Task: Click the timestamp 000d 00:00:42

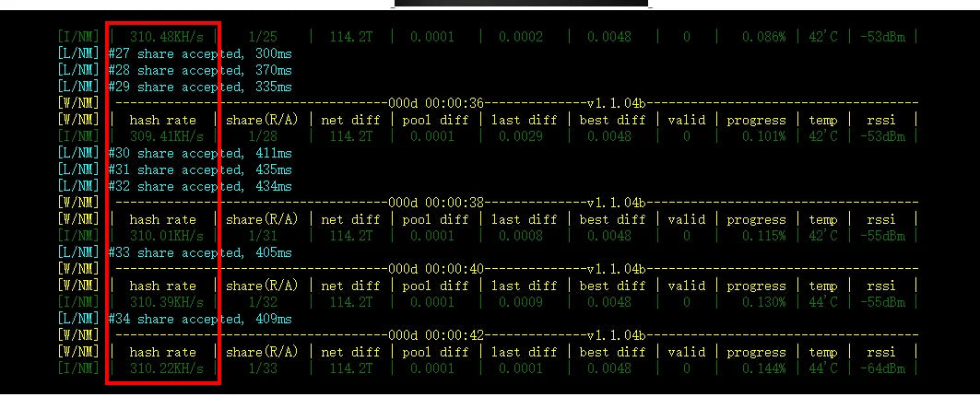Action: [x=436, y=336]
